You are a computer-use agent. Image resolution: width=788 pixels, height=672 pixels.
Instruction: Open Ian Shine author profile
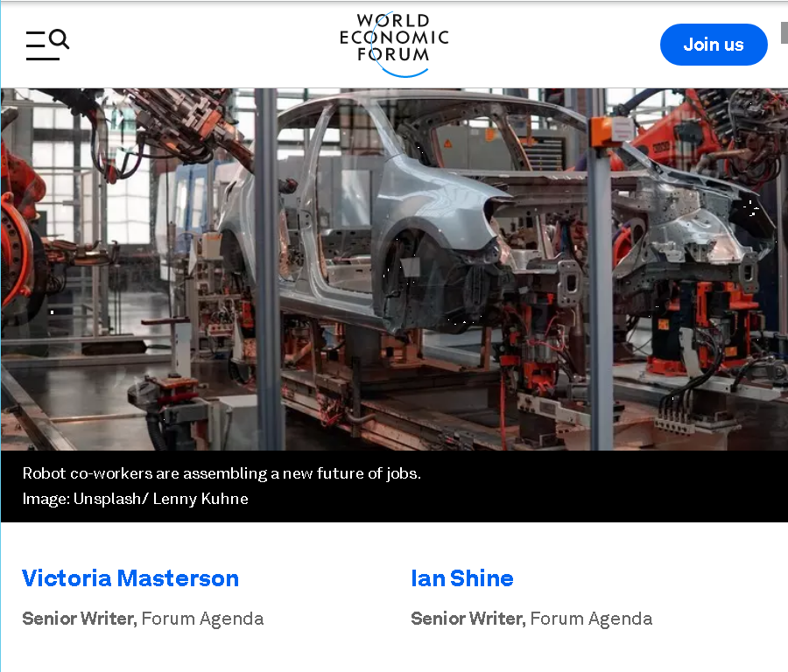pos(461,578)
